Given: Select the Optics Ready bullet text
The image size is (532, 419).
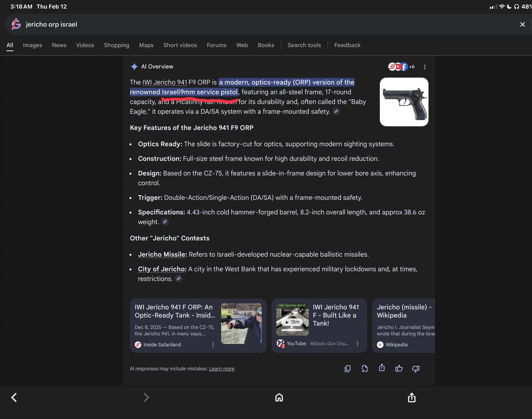Looking at the screenshot, I should (266, 144).
